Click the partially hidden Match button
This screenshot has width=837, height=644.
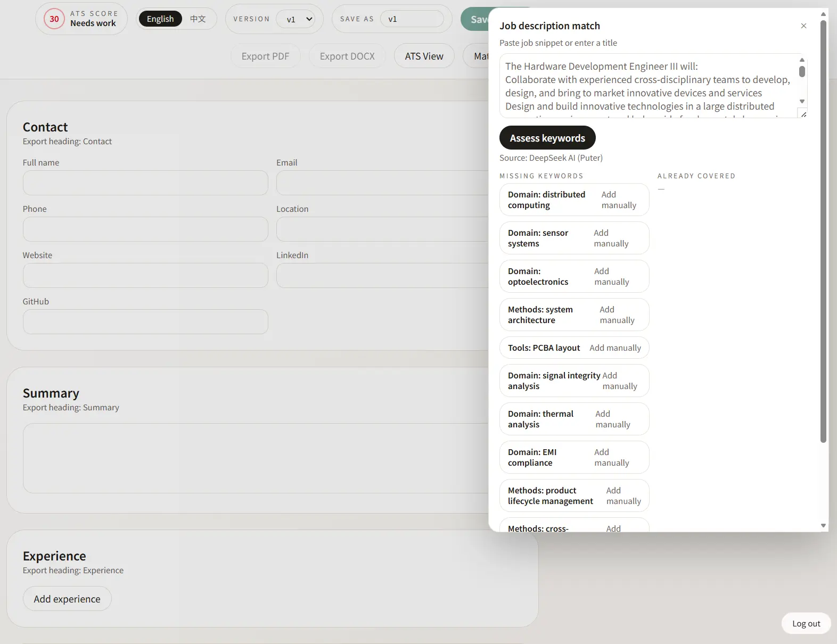click(476, 56)
